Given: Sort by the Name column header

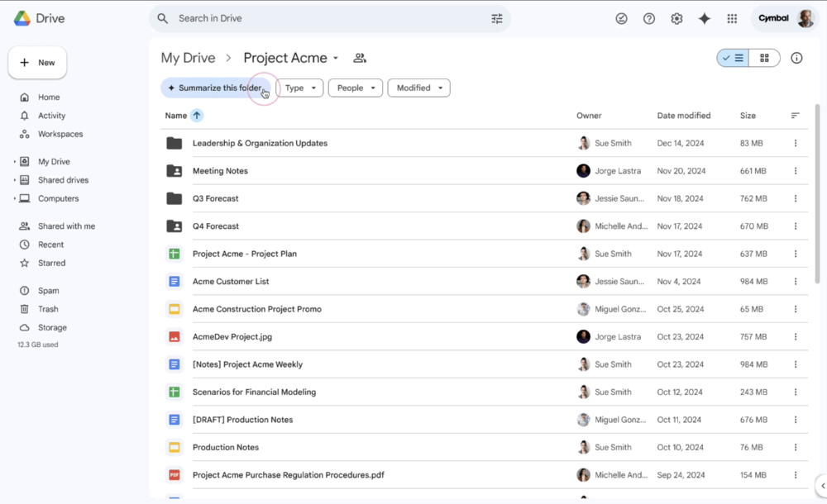Looking at the screenshot, I should pyautogui.click(x=175, y=116).
